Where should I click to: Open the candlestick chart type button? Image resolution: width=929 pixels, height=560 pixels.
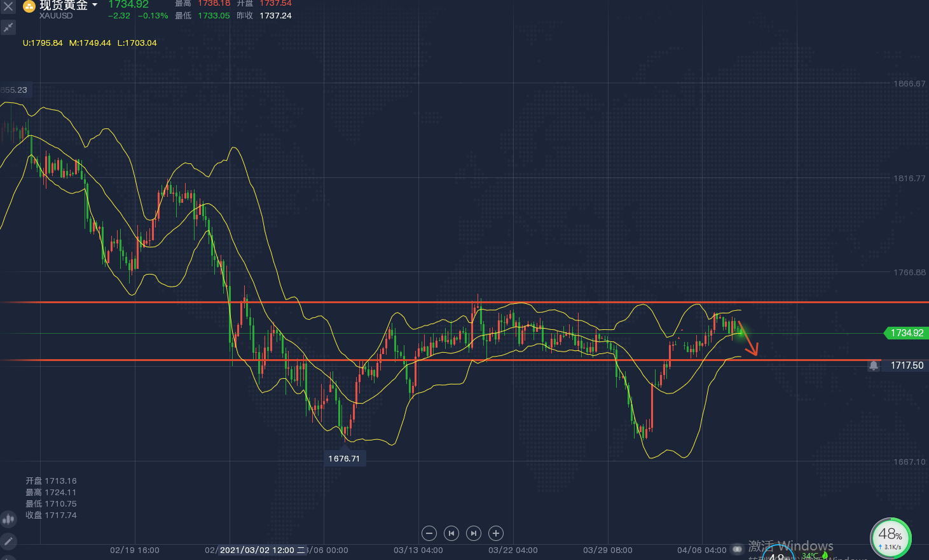pos(8,519)
